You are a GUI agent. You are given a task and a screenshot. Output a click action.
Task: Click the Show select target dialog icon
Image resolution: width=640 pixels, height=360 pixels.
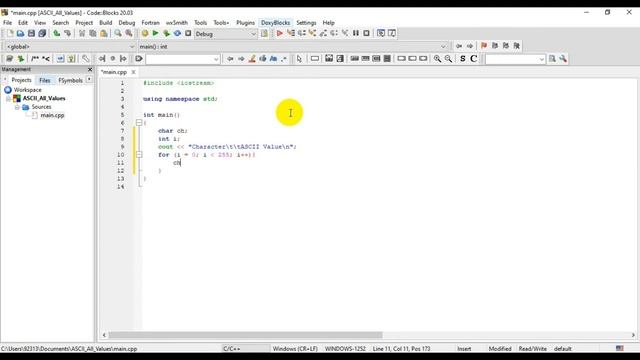(x=264, y=33)
